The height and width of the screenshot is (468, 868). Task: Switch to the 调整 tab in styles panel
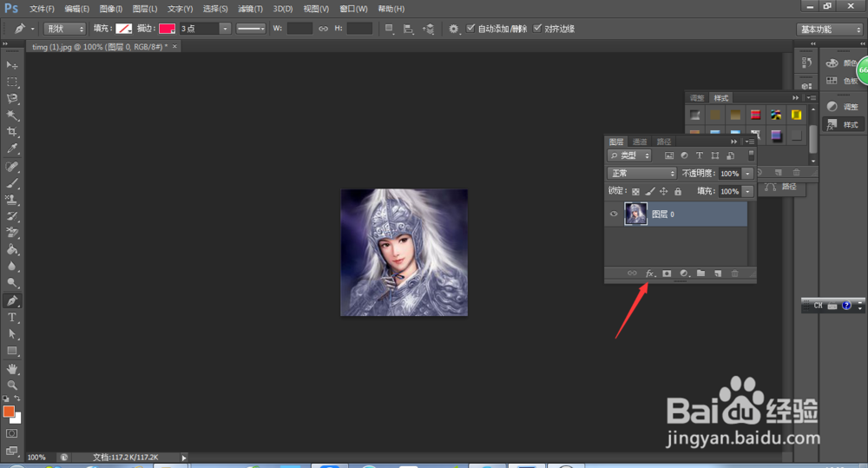(x=697, y=98)
